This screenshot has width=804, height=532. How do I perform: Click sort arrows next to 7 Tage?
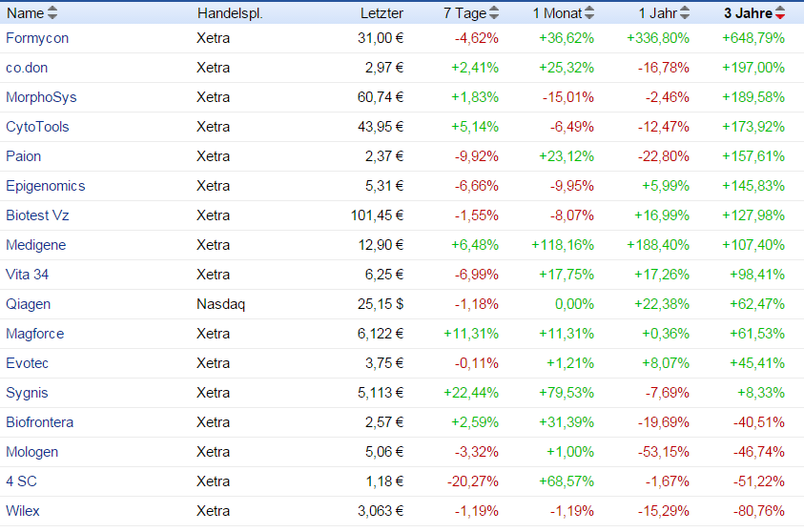(493, 12)
